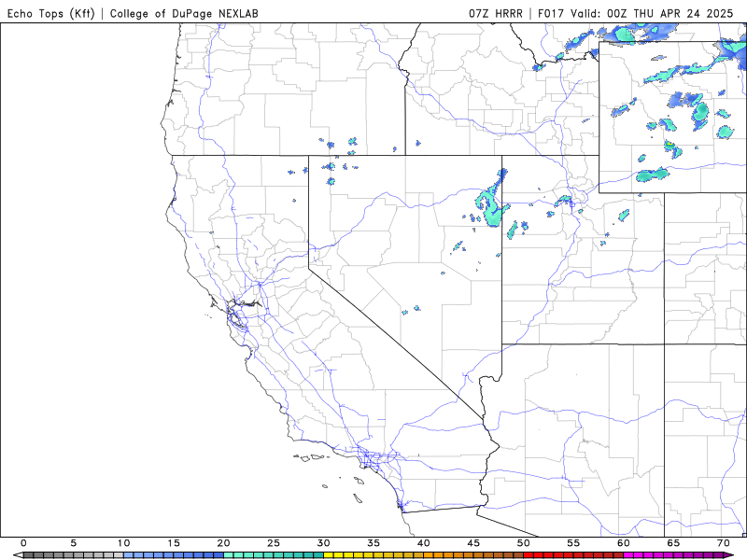747x560 pixels.
Task: Click the colorbar label '10'
Action: (x=123, y=543)
